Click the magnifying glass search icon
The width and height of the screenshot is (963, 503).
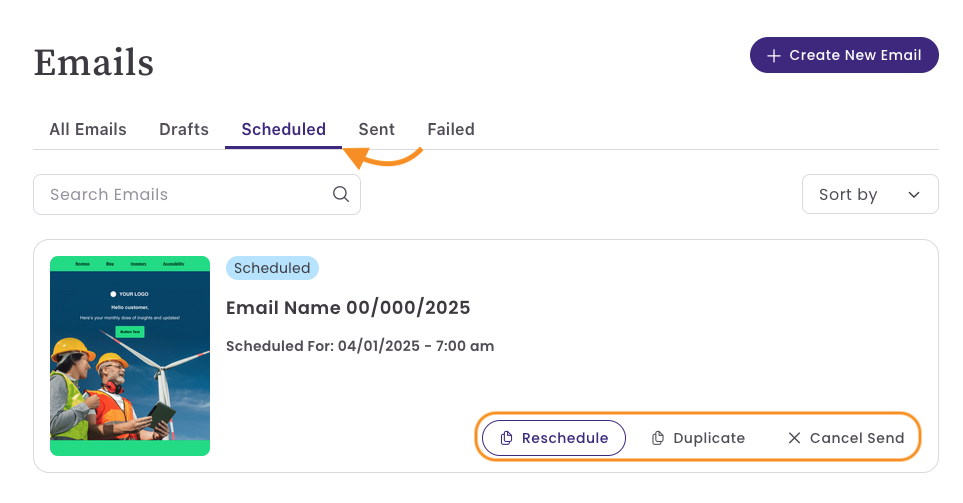341,194
